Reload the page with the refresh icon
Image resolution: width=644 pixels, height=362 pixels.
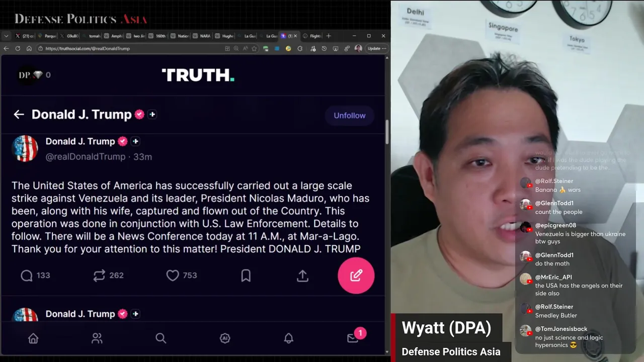click(x=18, y=48)
